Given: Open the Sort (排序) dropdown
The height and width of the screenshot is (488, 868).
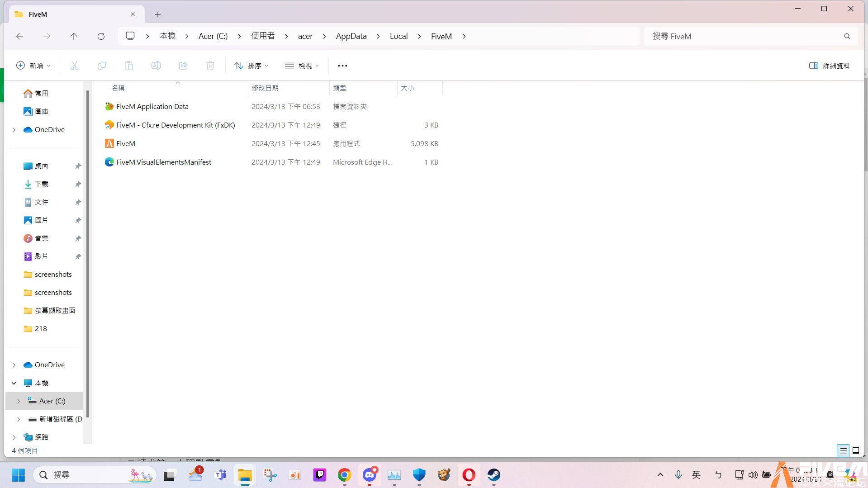Looking at the screenshot, I should 251,66.
